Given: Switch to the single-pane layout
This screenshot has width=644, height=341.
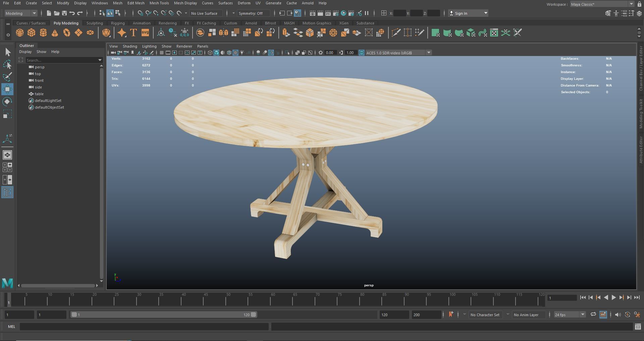Looking at the screenshot, I should click(7, 155).
